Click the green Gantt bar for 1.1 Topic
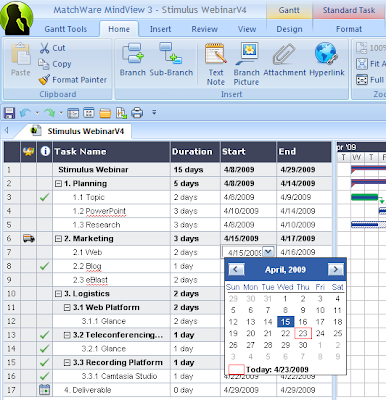386x400 pixels. (x=364, y=197)
